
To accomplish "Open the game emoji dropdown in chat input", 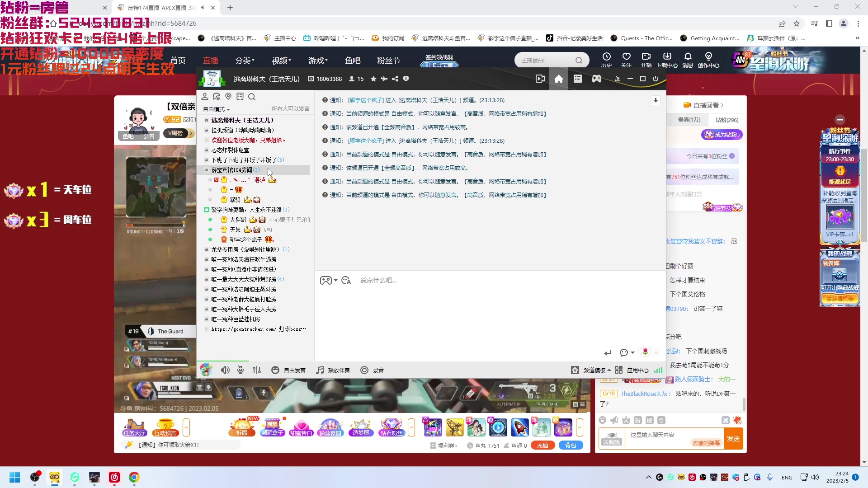I will 329,281.
